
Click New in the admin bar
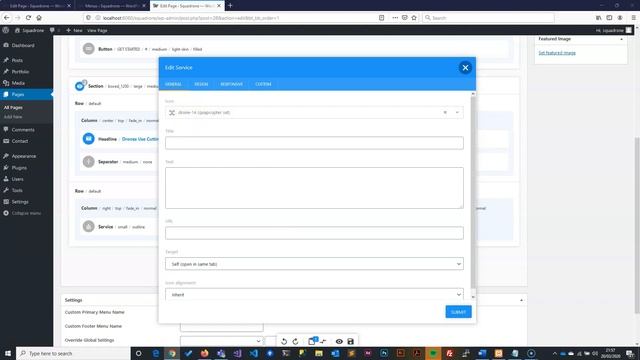(74, 30)
